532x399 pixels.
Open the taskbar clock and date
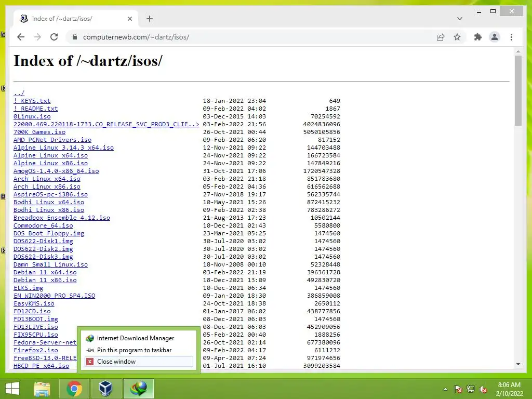coord(509,389)
